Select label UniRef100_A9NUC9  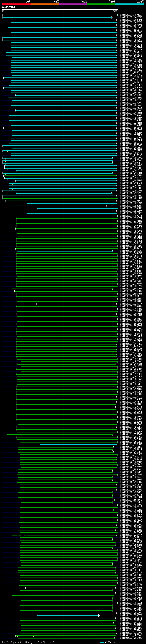coord(131,40)
